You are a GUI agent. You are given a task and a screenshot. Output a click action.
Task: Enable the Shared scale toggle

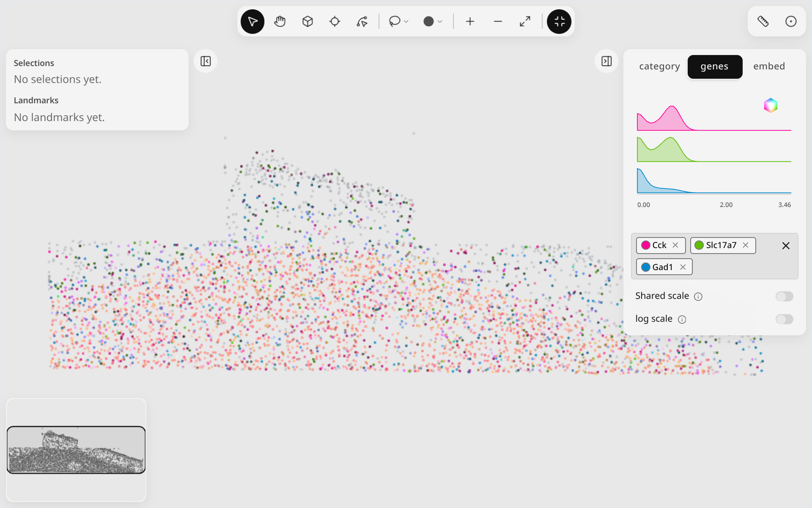(784, 296)
